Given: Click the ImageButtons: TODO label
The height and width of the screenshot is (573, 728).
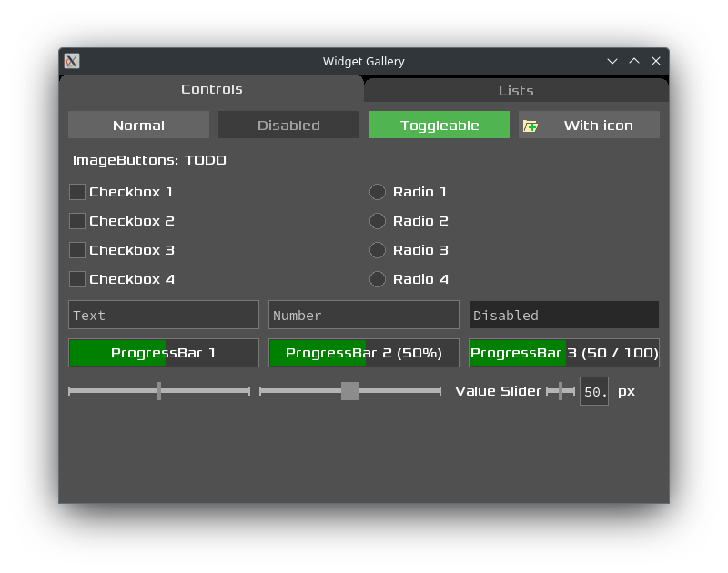Looking at the screenshot, I should pos(149,160).
